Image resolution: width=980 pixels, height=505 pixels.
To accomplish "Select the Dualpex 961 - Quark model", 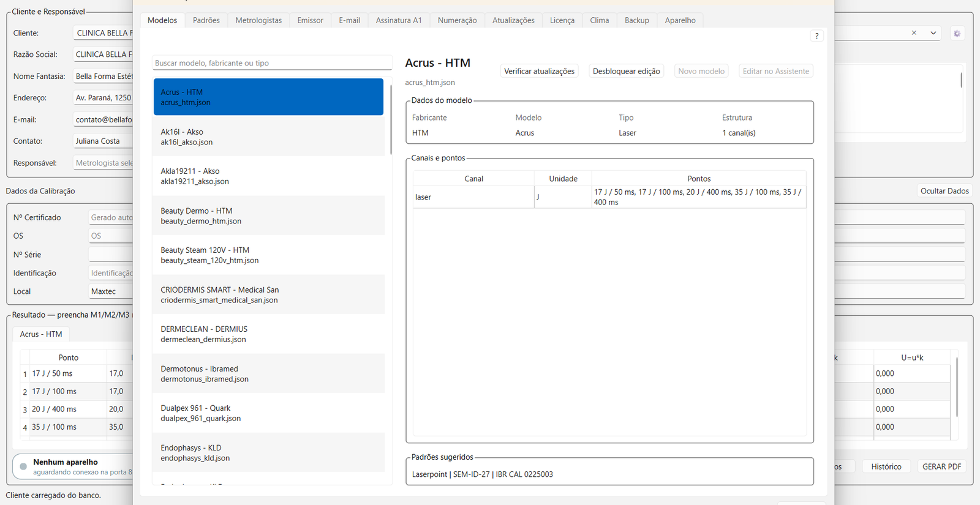I will coord(268,413).
